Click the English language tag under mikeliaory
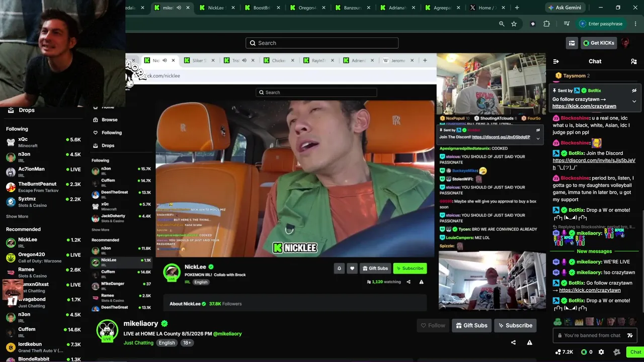The width and height of the screenshot is (644, 362). 167,343
